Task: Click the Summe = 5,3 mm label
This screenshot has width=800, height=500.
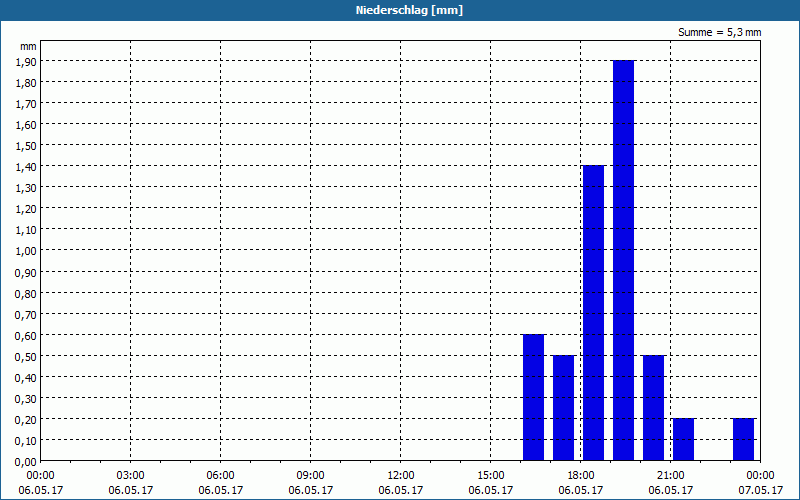Action: (x=719, y=32)
